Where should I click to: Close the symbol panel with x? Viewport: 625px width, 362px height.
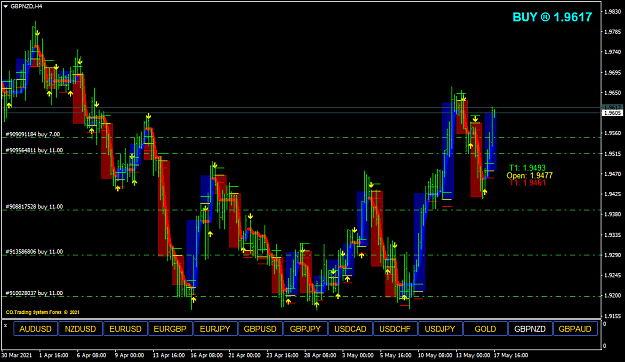[x=6, y=326]
